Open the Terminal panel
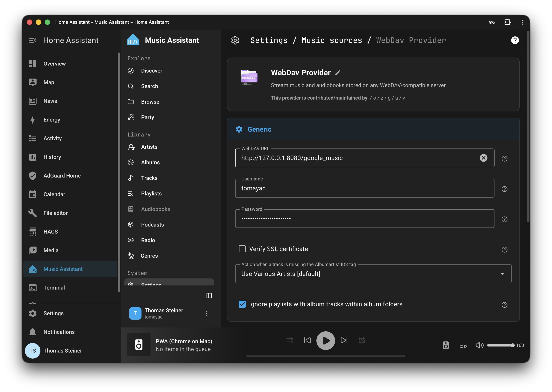The width and height of the screenshot is (552, 392). (x=70, y=288)
